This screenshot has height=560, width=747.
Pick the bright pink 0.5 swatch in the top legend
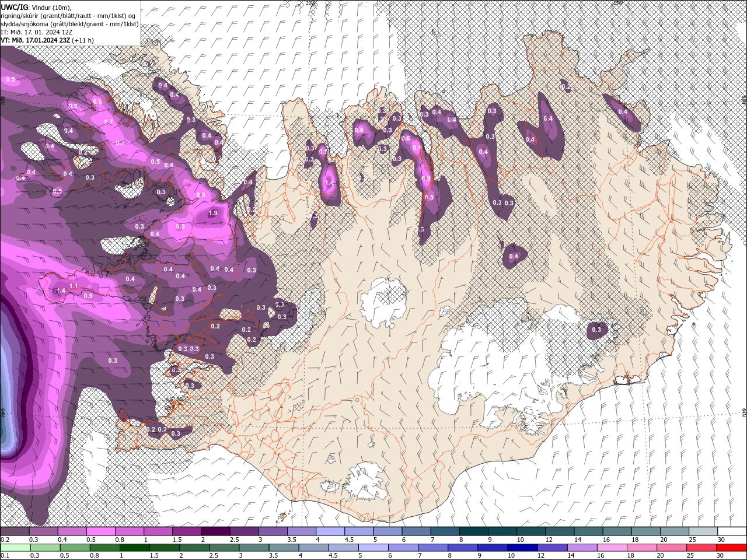100,531
